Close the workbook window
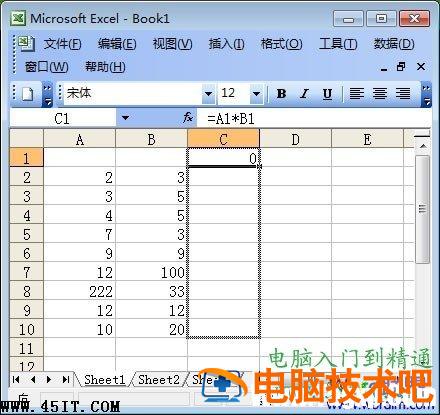 click(x=421, y=67)
